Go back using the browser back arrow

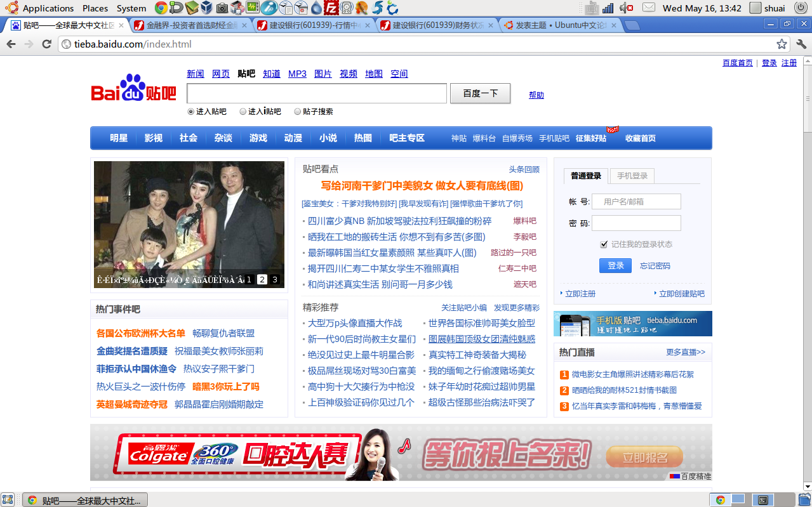[11, 44]
